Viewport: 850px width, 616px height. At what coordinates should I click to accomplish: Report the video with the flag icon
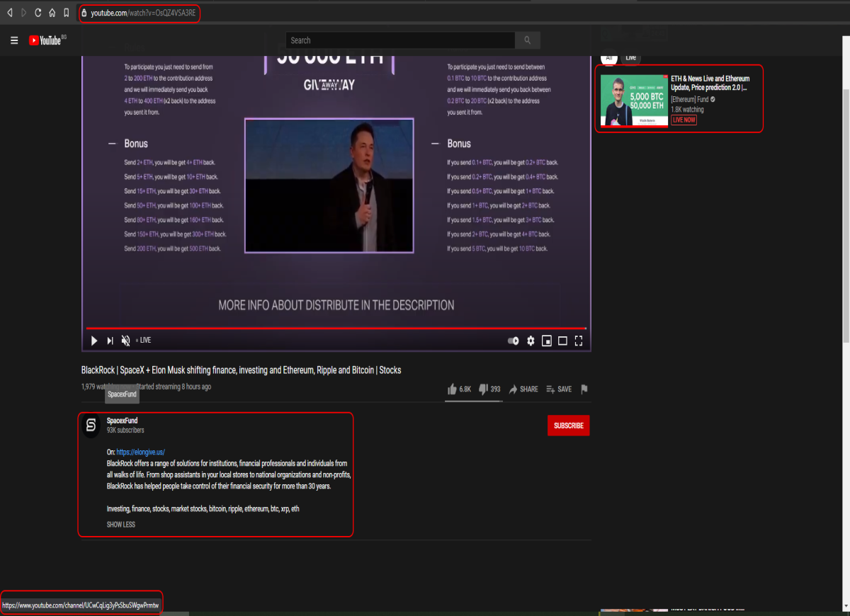584,389
